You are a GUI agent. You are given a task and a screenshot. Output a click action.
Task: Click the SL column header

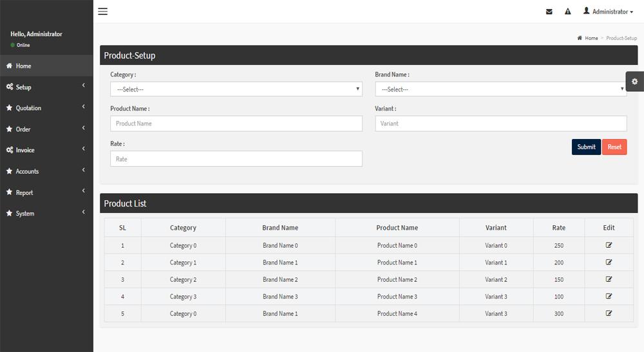(122, 228)
